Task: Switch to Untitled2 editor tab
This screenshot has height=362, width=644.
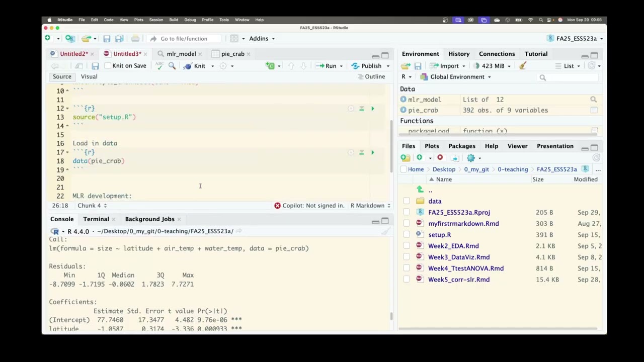Action: pos(73,54)
